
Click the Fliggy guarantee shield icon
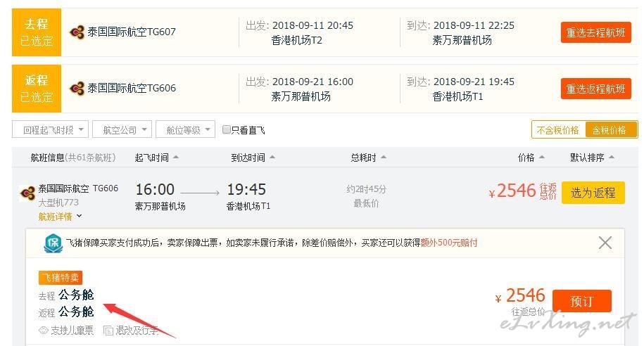pos(53,243)
